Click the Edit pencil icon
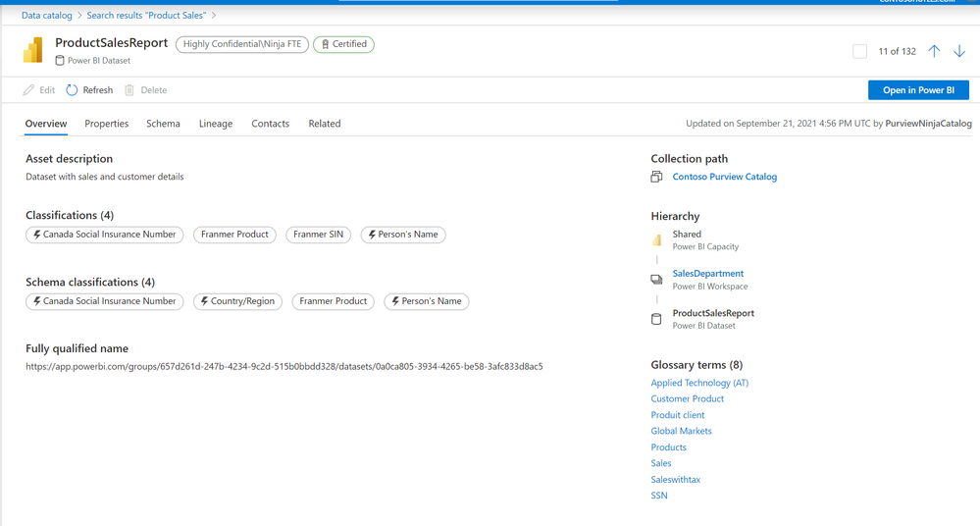This screenshot has width=980, height=526. (28, 90)
